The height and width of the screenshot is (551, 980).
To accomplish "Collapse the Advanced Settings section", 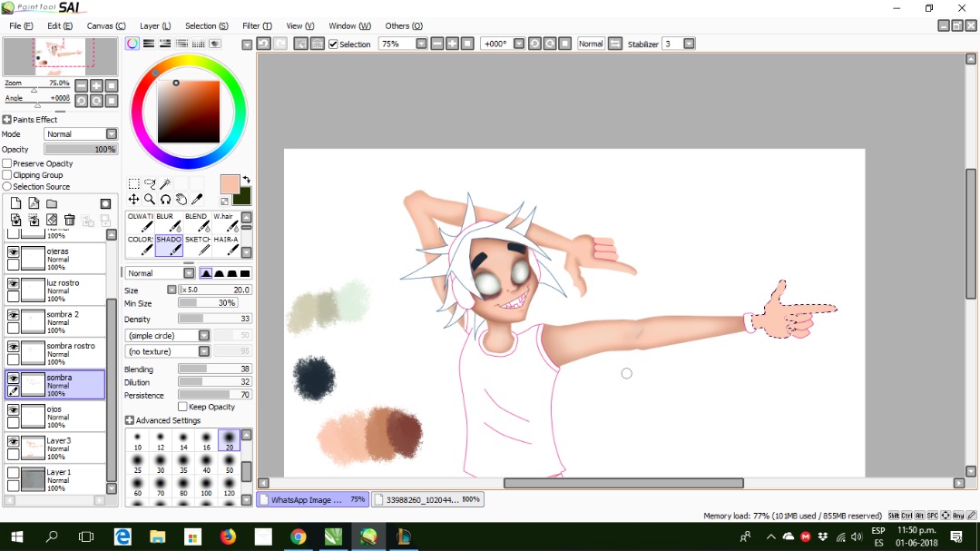I will click(130, 421).
